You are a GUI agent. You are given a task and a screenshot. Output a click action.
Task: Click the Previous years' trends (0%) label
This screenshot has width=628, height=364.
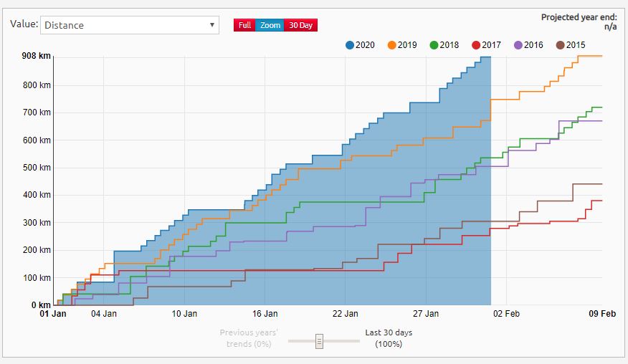tap(248, 338)
